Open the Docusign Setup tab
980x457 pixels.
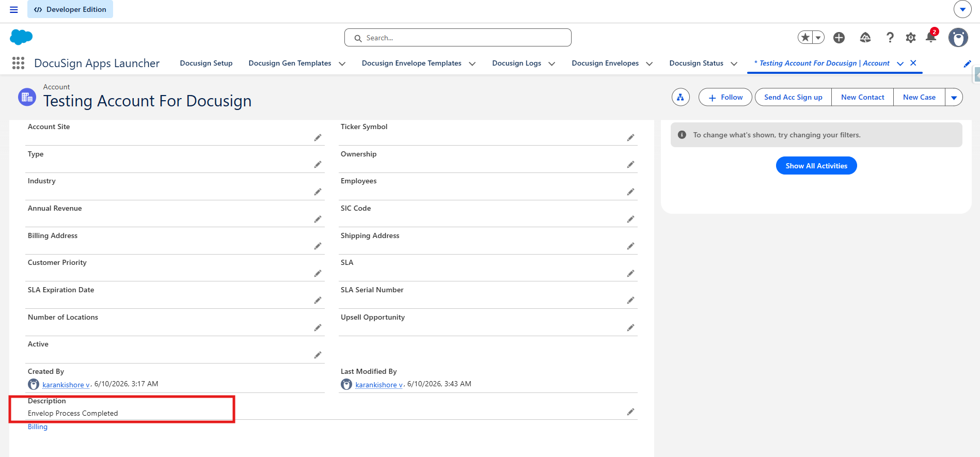(206, 63)
